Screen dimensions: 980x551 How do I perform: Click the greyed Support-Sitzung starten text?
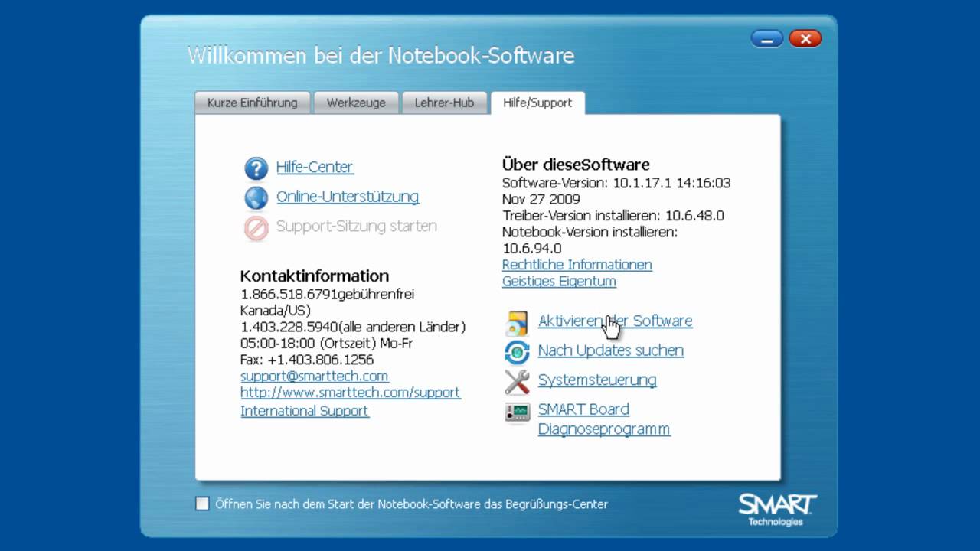click(x=357, y=227)
